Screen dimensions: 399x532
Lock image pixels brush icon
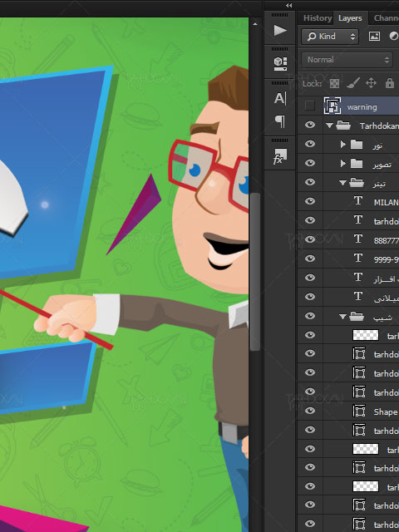pos(353,83)
